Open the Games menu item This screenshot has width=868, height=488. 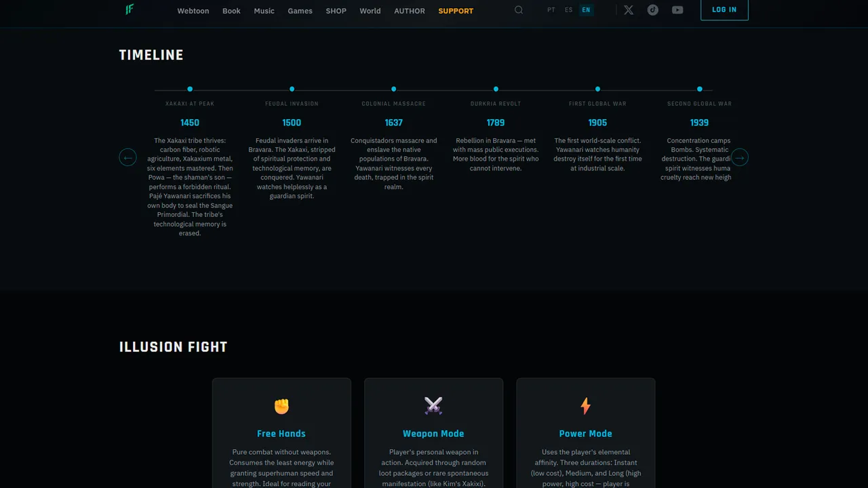point(300,11)
